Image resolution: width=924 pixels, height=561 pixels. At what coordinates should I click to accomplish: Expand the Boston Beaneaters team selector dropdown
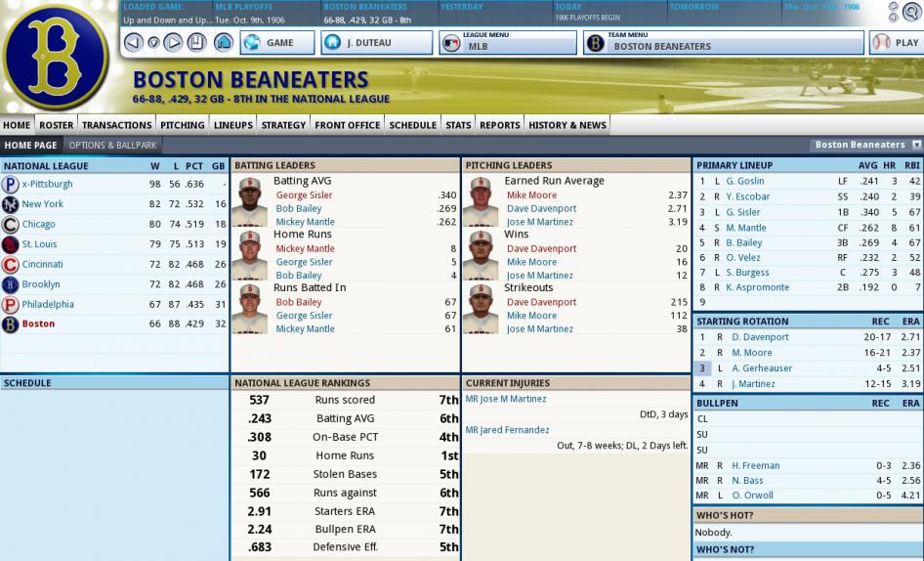coord(865,145)
